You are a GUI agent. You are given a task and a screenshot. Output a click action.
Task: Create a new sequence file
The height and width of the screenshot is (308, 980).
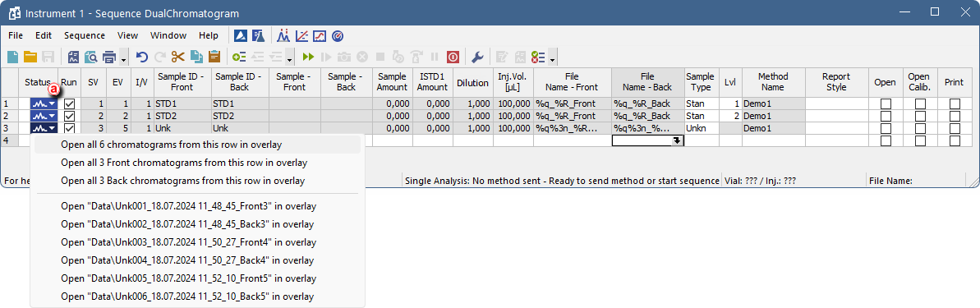[x=13, y=57]
